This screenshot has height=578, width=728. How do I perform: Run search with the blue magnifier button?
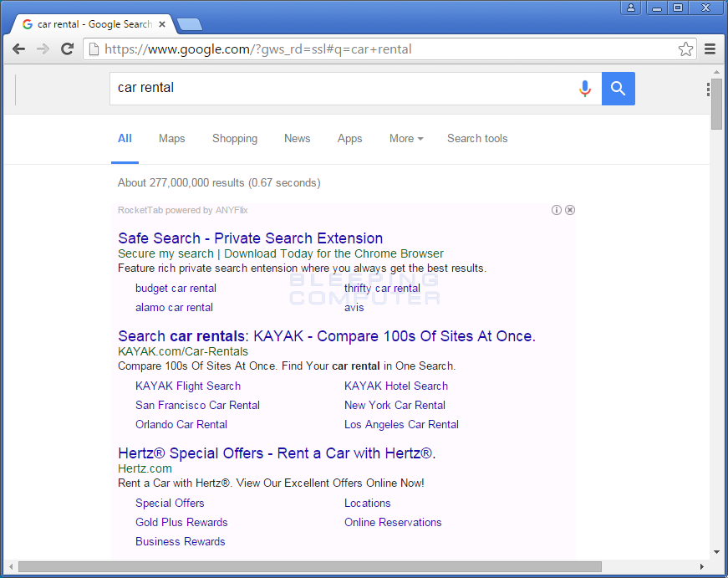[x=618, y=89]
